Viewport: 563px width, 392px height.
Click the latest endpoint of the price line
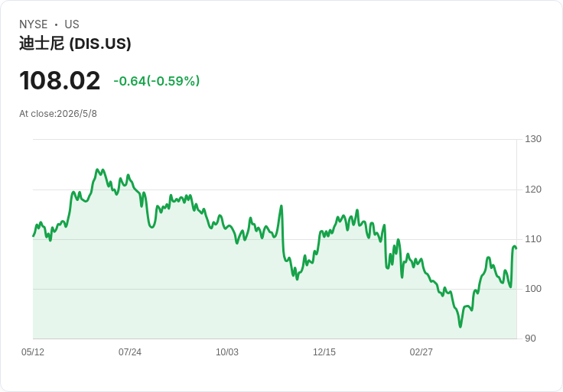[x=516, y=248]
